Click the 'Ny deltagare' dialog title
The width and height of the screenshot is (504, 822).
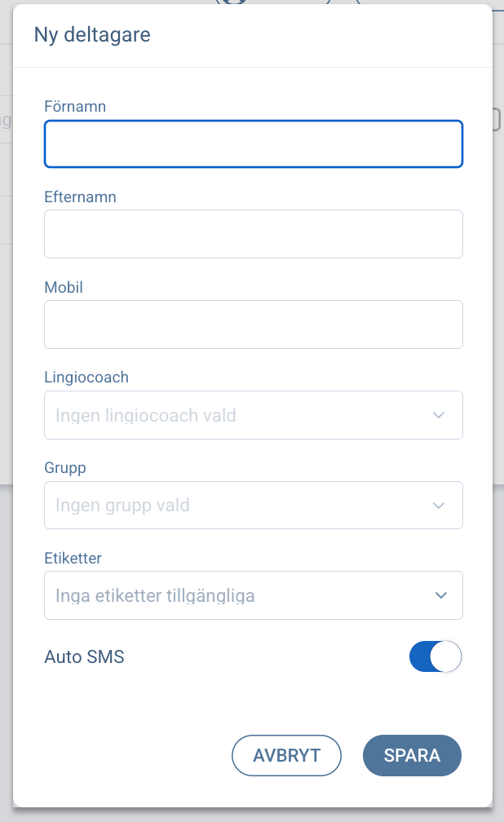(92, 35)
